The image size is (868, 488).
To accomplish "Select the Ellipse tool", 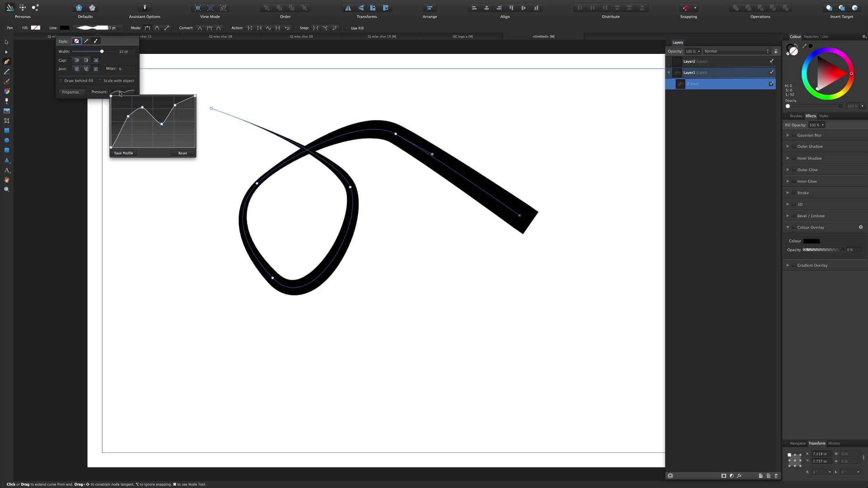I will click(x=7, y=140).
